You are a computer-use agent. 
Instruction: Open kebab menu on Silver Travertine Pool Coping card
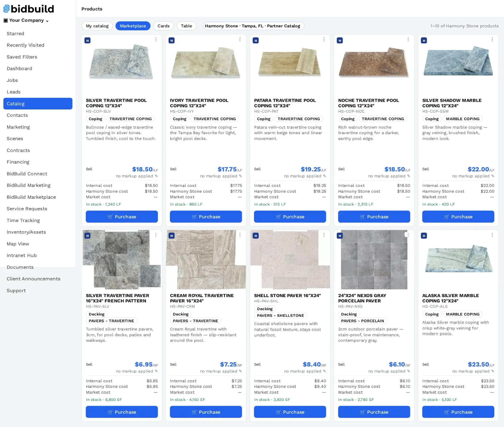pyautogui.click(x=156, y=39)
